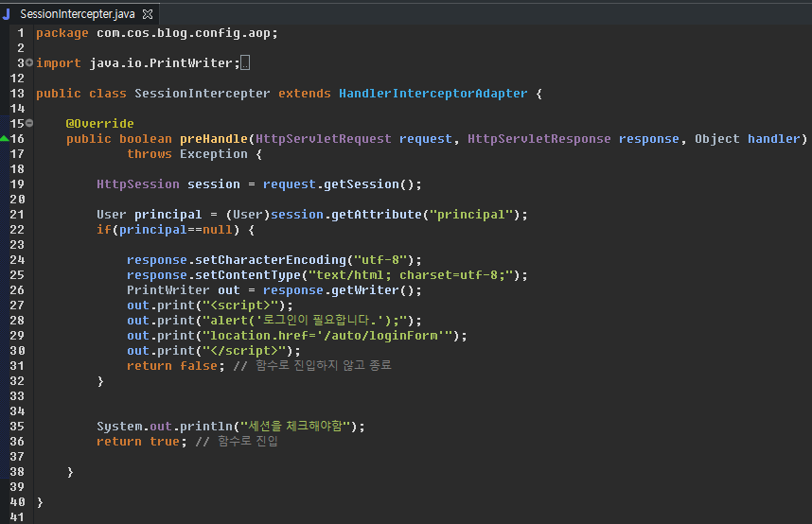
Task: Click the if(principal==null) condition
Action: pos(168,230)
